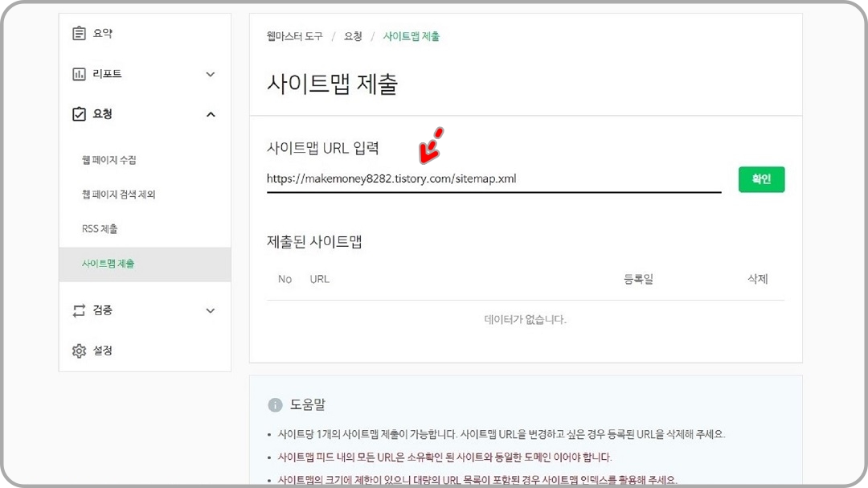This screenshot has width=868, height=488.
Task: Expand the 검증 sidebar section
Action: click(211, 310)
